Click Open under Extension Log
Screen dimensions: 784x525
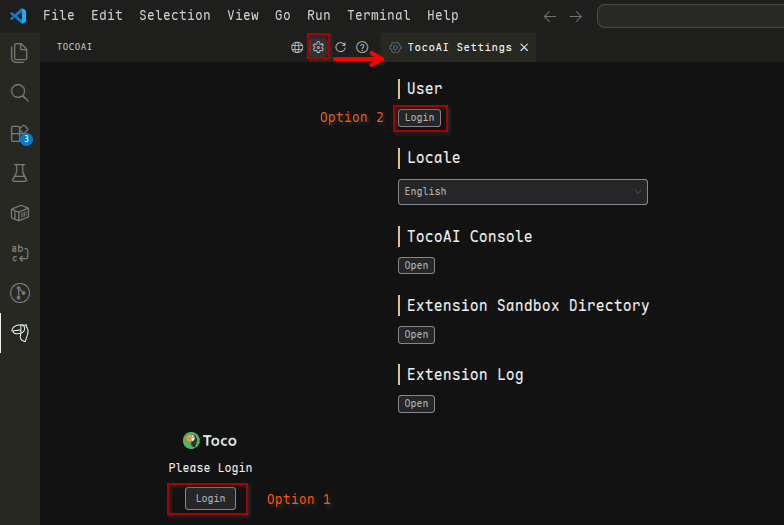[416, 404]
